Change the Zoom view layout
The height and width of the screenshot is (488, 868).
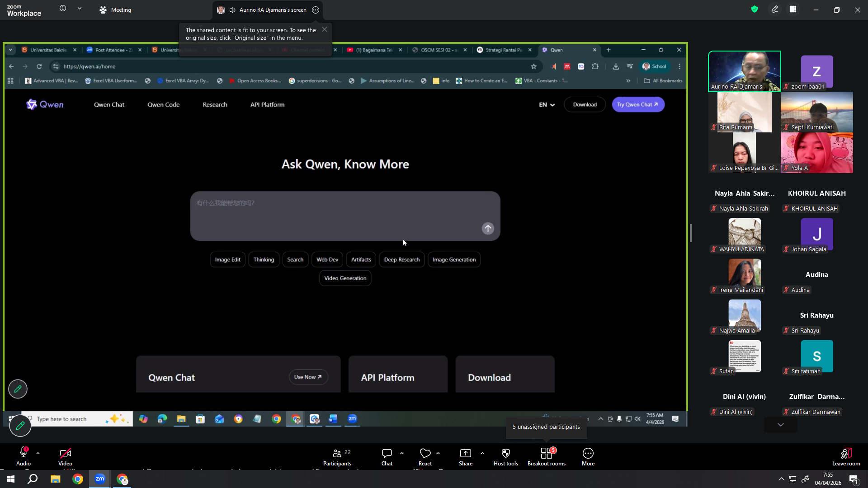point(793,9)
